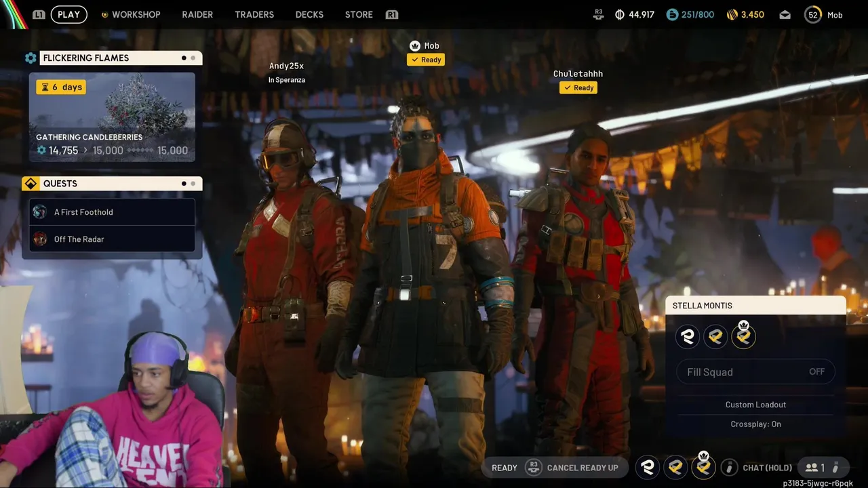Open A First Foothold quest
This screenshot has height=488, width=868.
(x=112, y=212)
